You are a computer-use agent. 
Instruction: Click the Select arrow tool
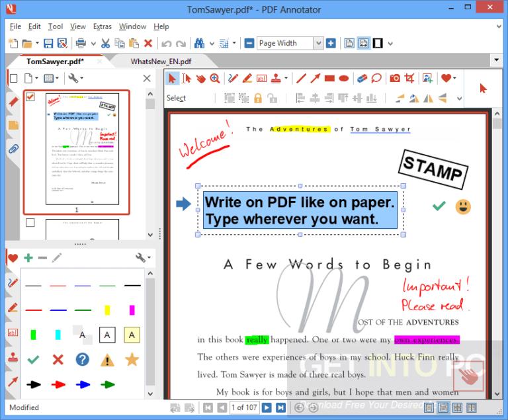172,79
